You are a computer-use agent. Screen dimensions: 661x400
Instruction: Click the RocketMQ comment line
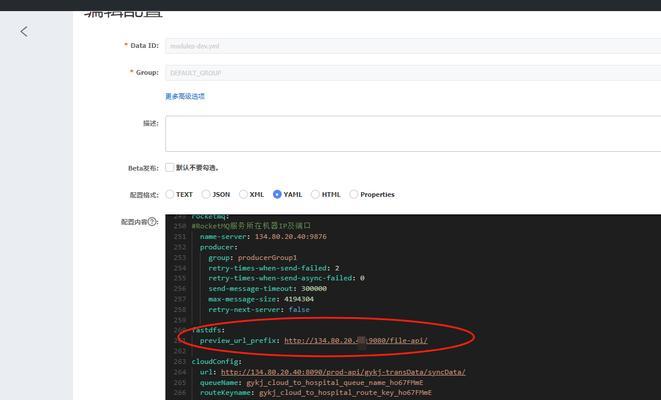251,226
